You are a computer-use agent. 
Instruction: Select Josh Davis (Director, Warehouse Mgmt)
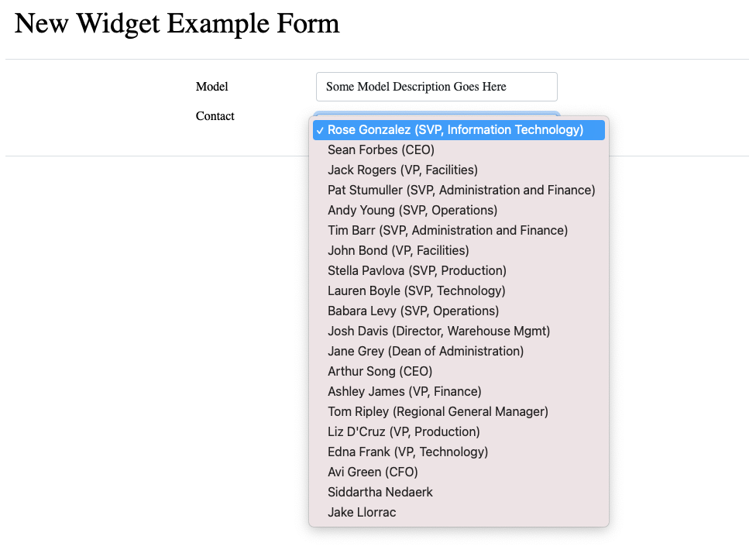[438, 331]
